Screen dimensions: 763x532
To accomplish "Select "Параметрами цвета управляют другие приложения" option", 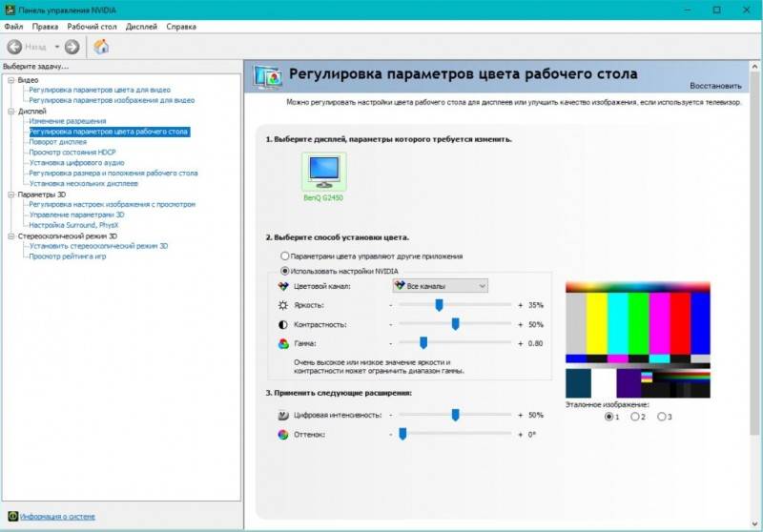I will (x=284, y=256).
